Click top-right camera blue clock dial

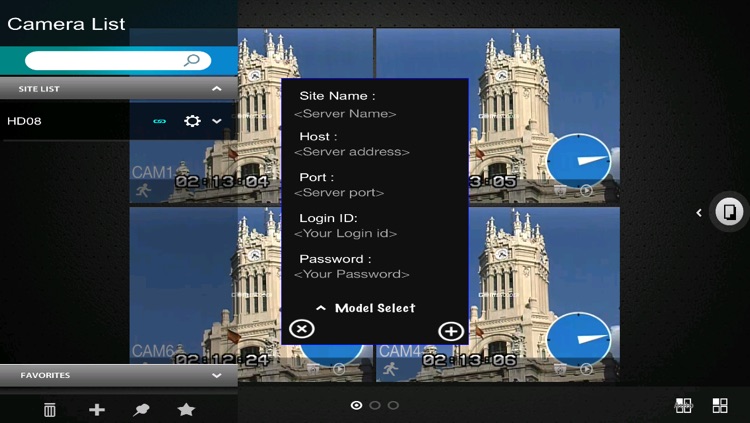click(x=578, y=160)
